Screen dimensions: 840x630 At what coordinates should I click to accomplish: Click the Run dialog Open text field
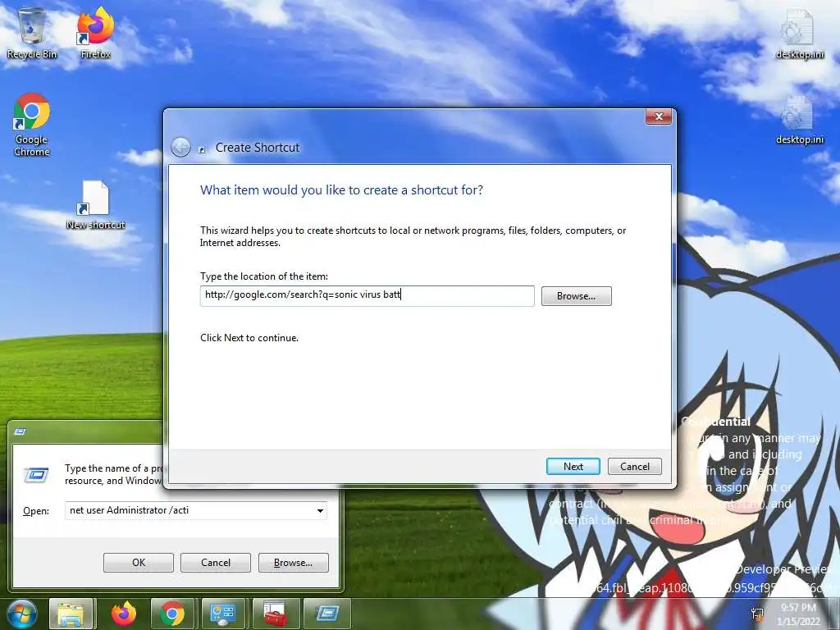[x=190, y=510]
